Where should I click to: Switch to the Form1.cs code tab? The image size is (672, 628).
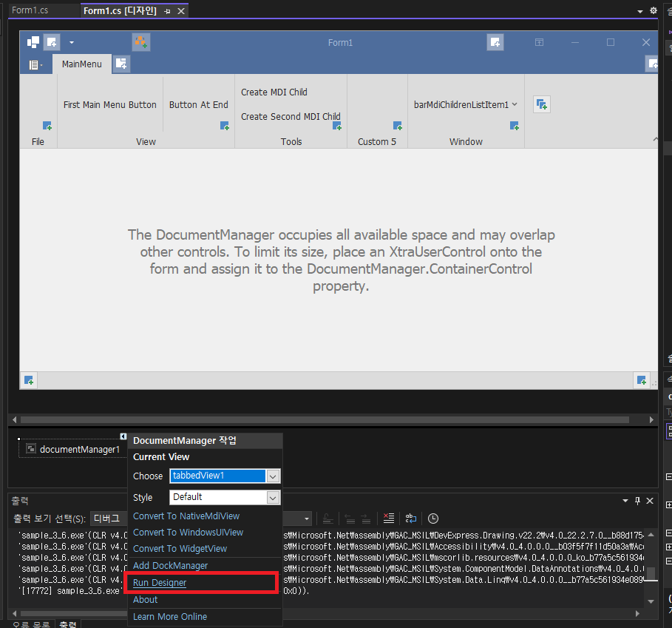click(30, 10)
